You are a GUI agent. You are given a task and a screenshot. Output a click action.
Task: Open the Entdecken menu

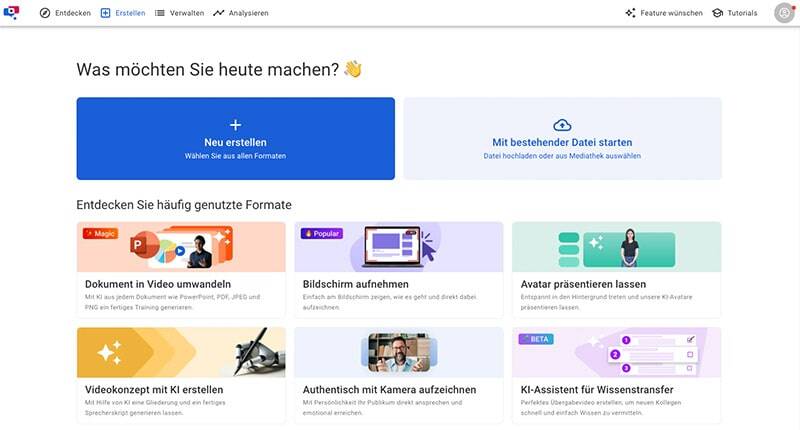coord(65,13)
